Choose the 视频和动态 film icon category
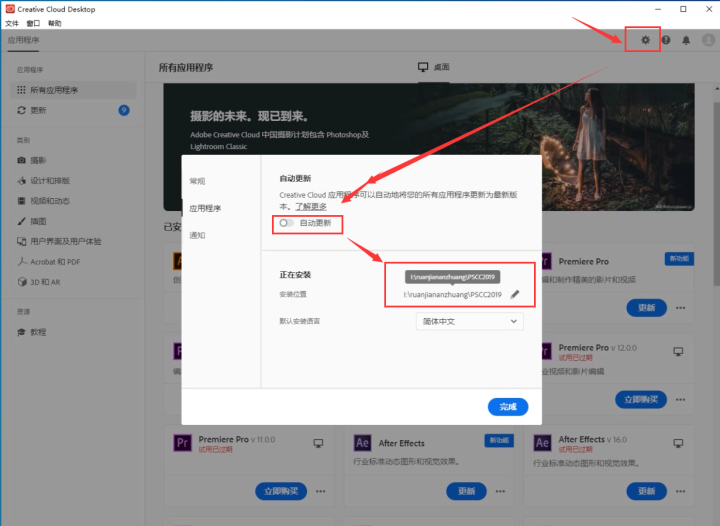Image resolution: width=720 pixels, height=526 pixels. [x=21, y=201]
